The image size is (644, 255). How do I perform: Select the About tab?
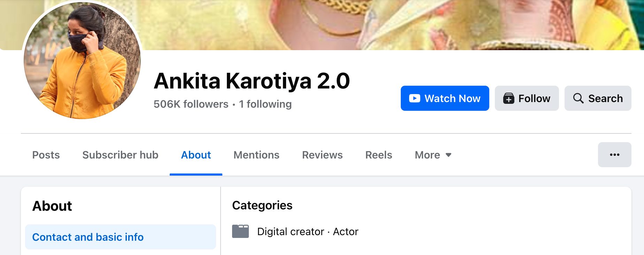tap(196, 155)
